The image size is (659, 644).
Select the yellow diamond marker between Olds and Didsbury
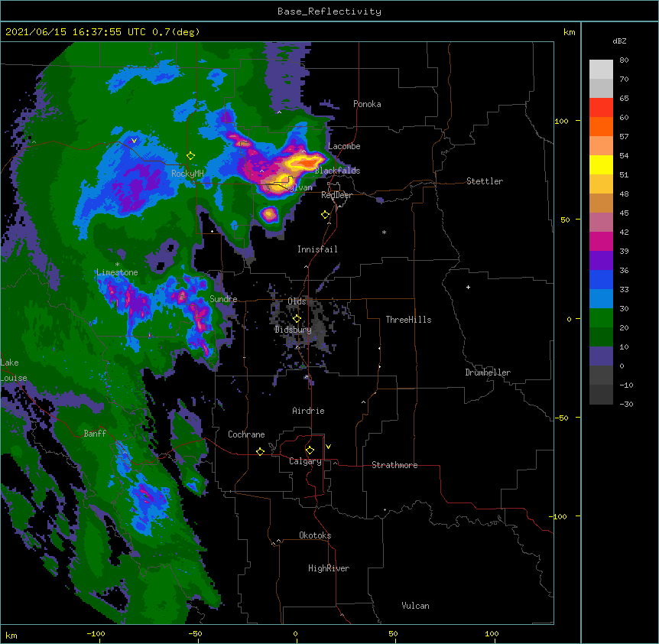[x=297, y=319]
